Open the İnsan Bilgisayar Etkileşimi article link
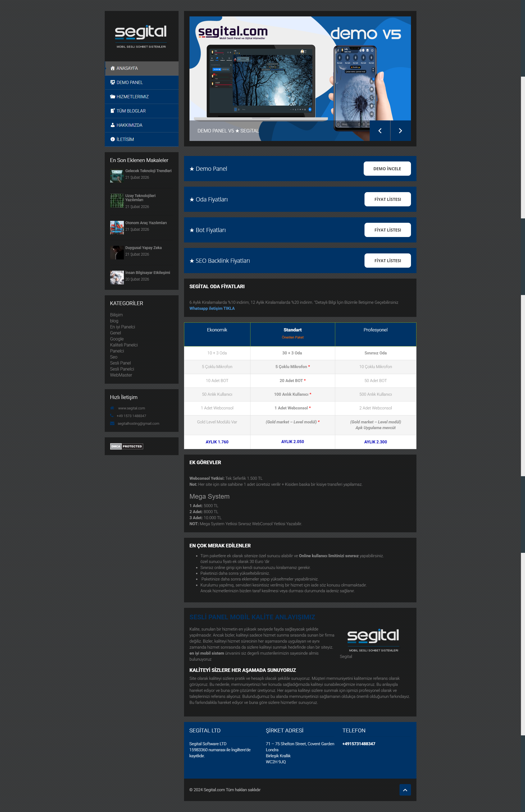525x812 pixels. point(148,273)
